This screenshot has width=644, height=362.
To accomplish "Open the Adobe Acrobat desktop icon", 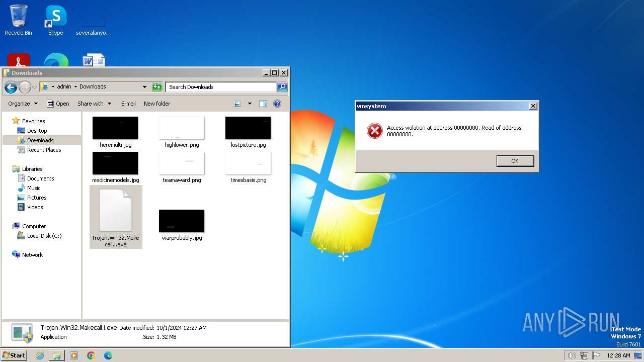I will click(x=19, y=60).
